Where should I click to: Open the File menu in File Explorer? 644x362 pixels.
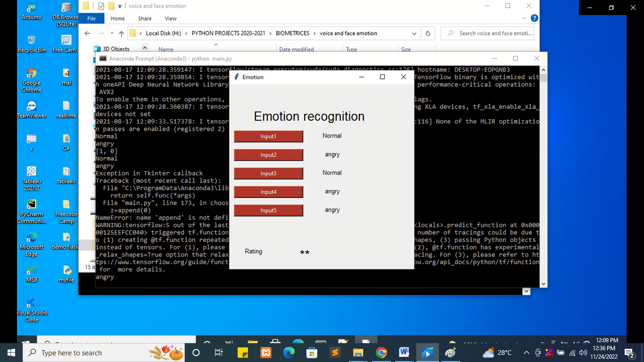(x=91, y=18)
